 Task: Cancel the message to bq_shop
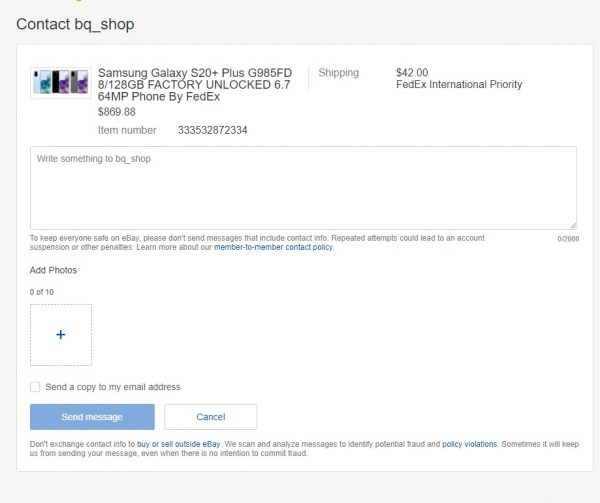coord(210,417)
